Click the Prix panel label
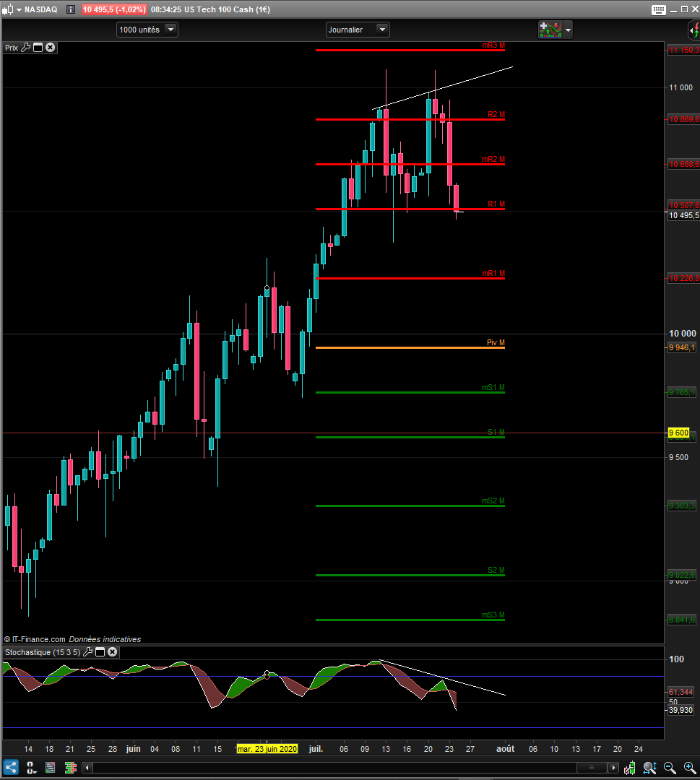 click(12, 48)
